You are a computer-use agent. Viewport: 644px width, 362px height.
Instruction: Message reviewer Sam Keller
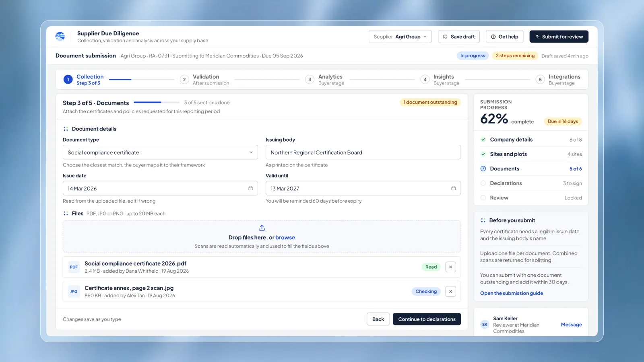[571, 325]
